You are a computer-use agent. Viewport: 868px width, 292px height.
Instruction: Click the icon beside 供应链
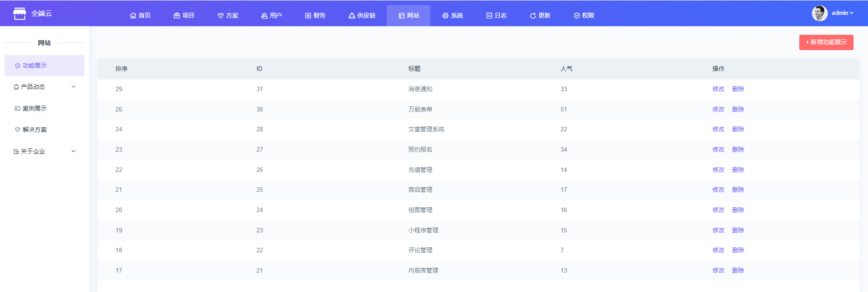[x=352, y=16]
